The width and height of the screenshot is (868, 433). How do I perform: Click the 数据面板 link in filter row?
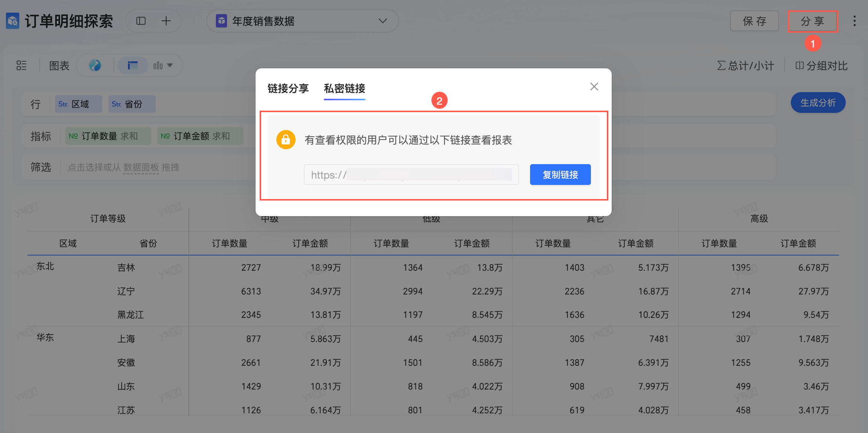tap(141, 167)
